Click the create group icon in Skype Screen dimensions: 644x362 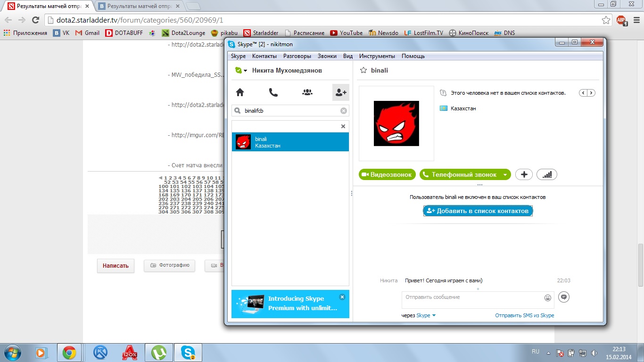307,92
